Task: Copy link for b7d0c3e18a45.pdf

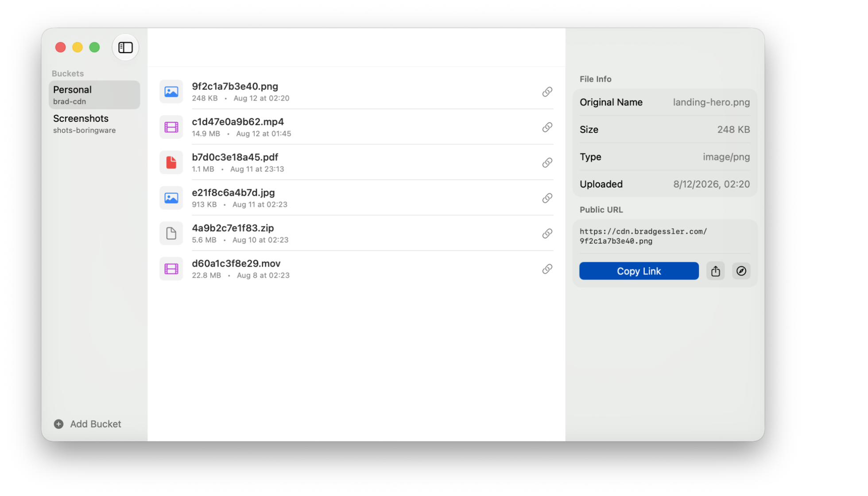Action: [x=547, y=163]
